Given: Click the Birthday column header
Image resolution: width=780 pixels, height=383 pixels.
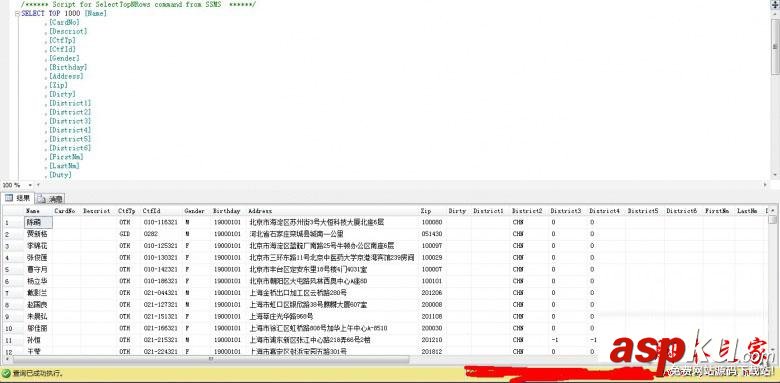Looking at the screenshot, I should click(227, 211).
